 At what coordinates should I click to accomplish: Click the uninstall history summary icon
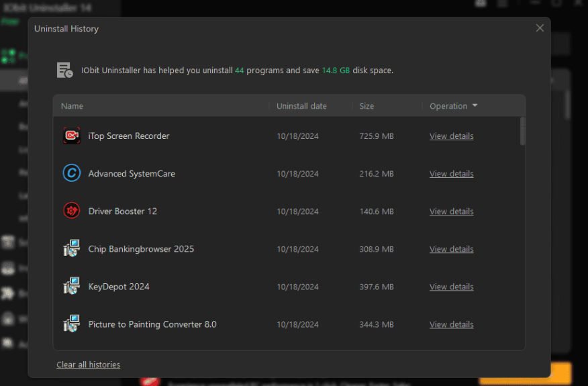click(65, 70)
